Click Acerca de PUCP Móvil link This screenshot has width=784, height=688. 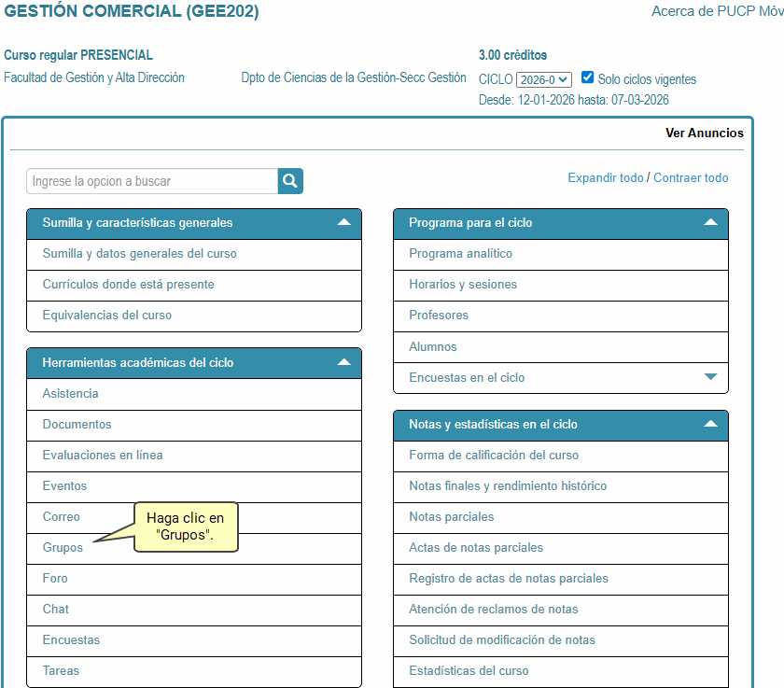pyautogui.click(x=717, y=11)
